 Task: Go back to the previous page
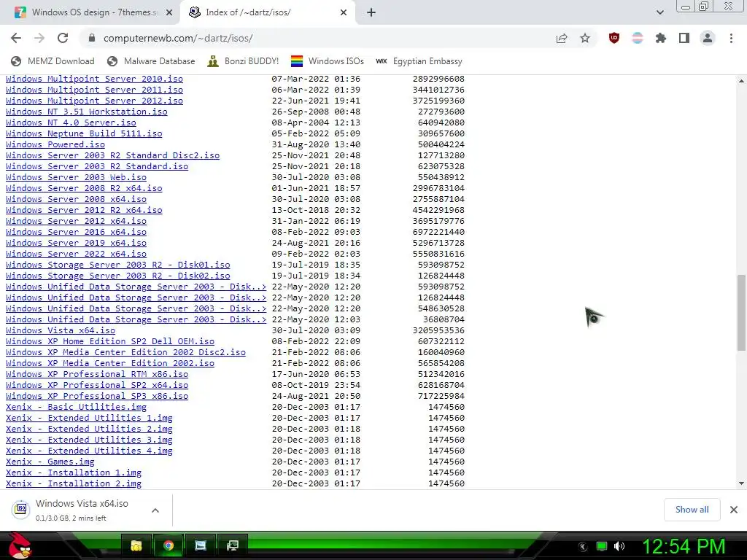pyautogui.click(x=16, y=38)
